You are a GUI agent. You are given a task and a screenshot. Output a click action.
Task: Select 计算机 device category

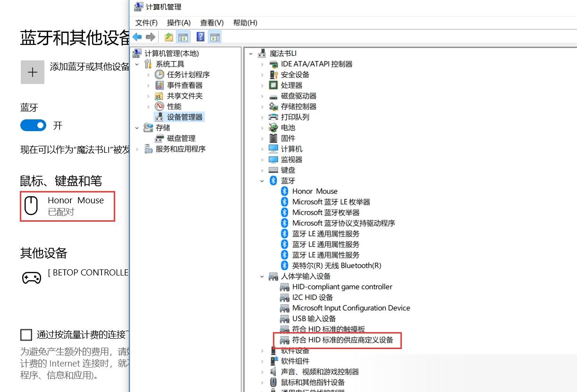pyautogui.click(x=291, y=149)
